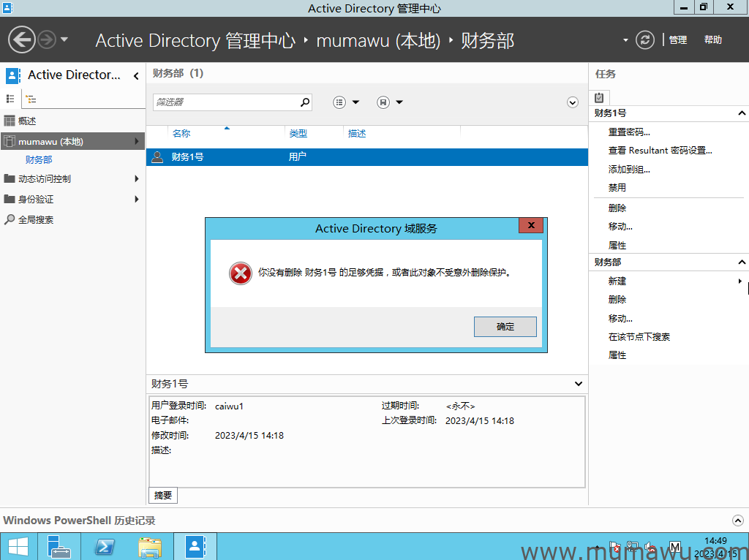Expand the mumawu (本地) node arrow
The image size is (749, 560).
click(x=137, y=141)
